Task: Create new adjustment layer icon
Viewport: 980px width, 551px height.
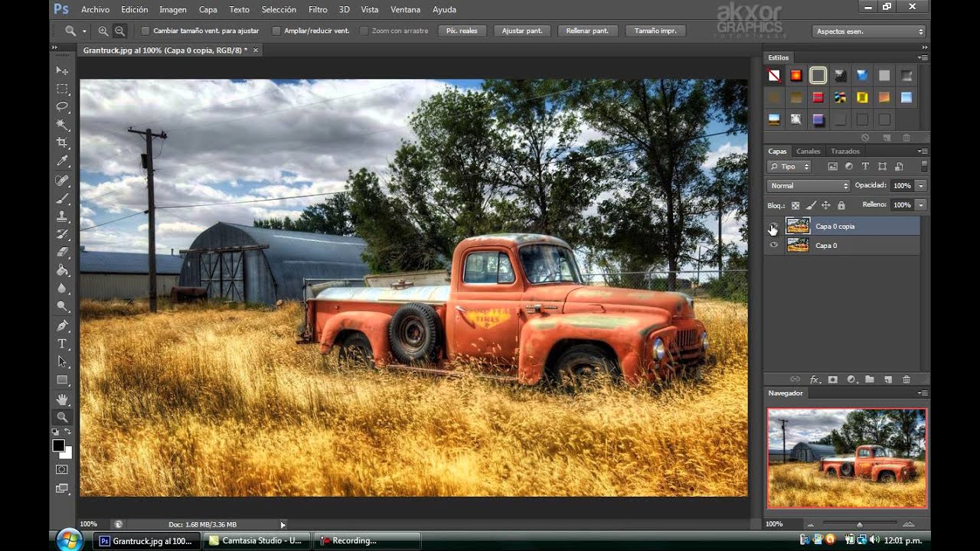Action: (851, 380)
